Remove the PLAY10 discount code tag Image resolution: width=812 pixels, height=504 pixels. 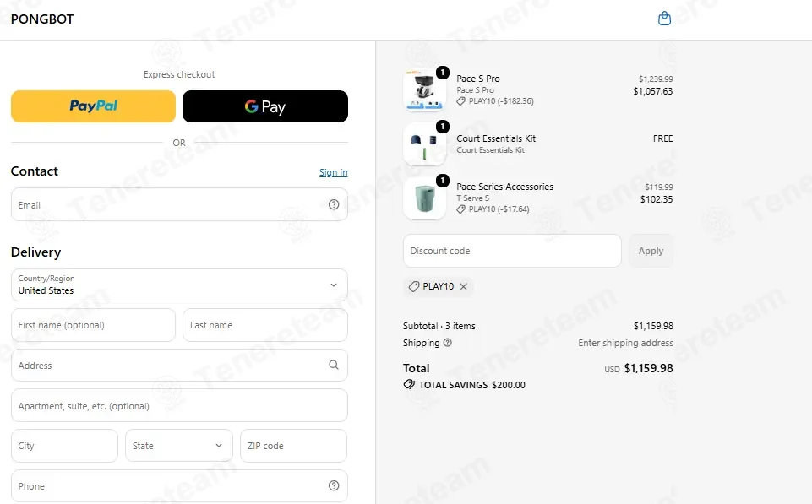point(464,286)
